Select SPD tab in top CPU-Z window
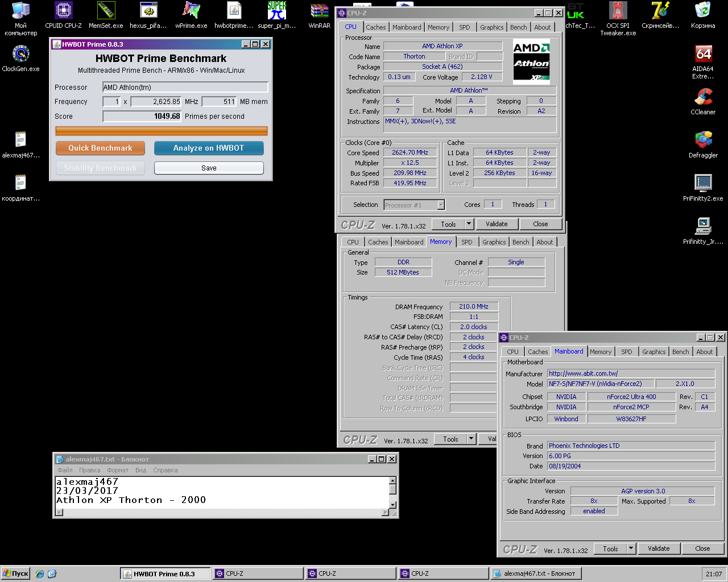 coord(465,27)
